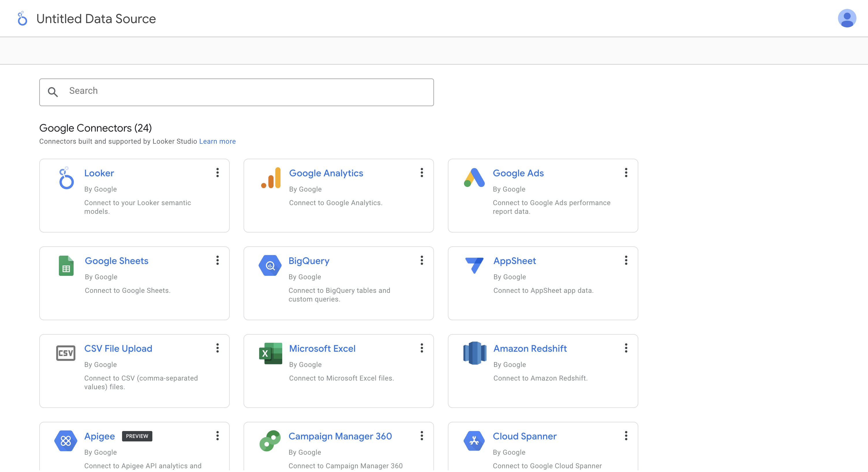Open the Cloud Spanner connector

(524, 436)
